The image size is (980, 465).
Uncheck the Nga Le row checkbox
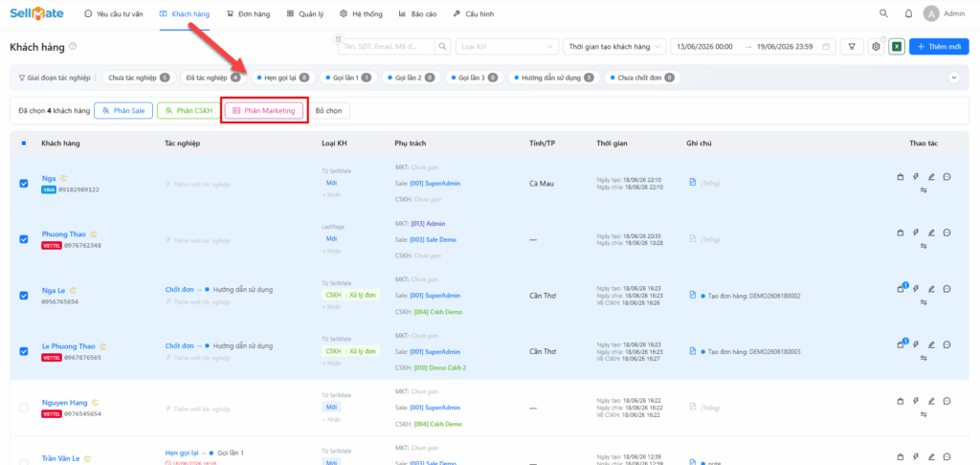click(24, 296)
